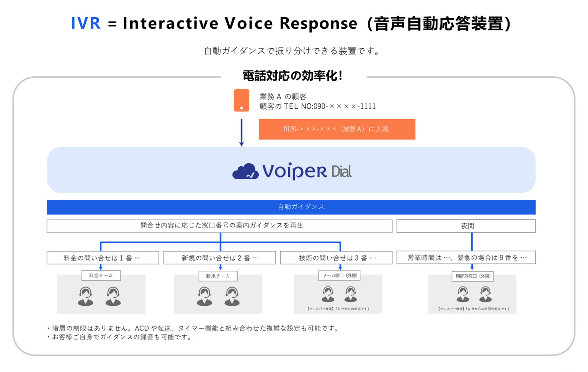Image resolution: width=588 pixels, height=372 pixels.
Task: Click the orange 0120 に入電 banner
Action: click(337, 129)
